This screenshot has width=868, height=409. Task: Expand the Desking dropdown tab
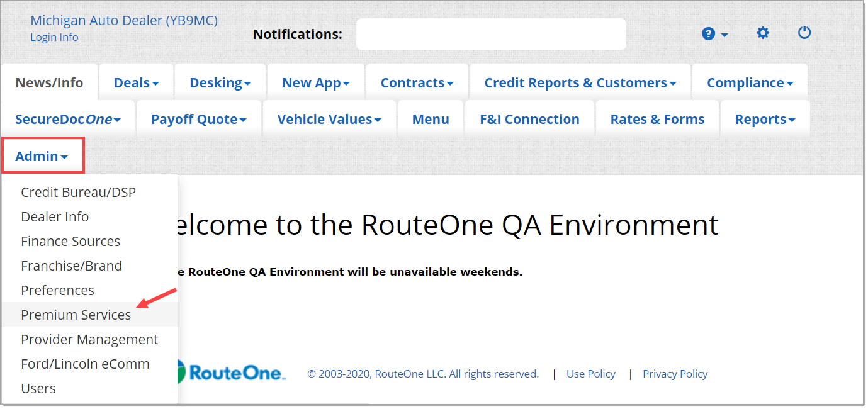pos(220,82)
